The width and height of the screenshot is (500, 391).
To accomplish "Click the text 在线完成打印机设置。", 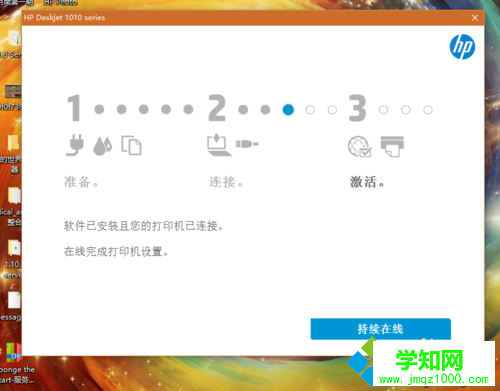I will pyautogui.click(x=116, y=251).
